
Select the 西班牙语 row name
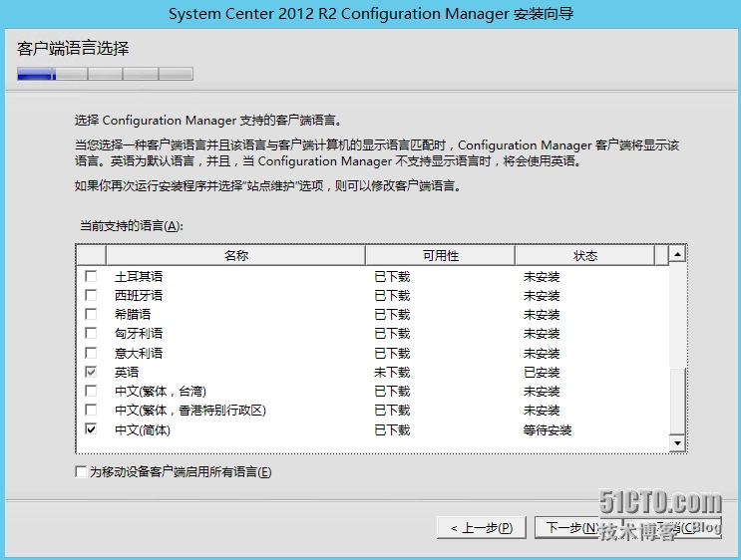click(x=139, y=296)
